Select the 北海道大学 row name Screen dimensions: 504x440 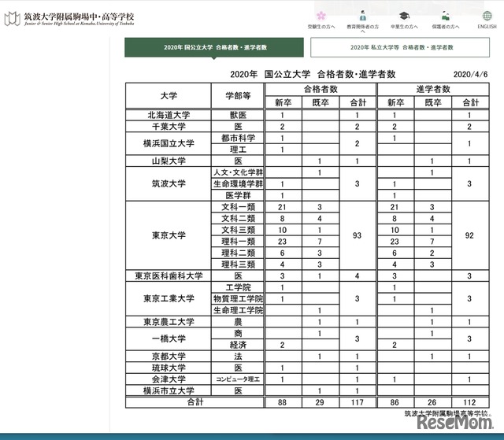click(169, 115)
